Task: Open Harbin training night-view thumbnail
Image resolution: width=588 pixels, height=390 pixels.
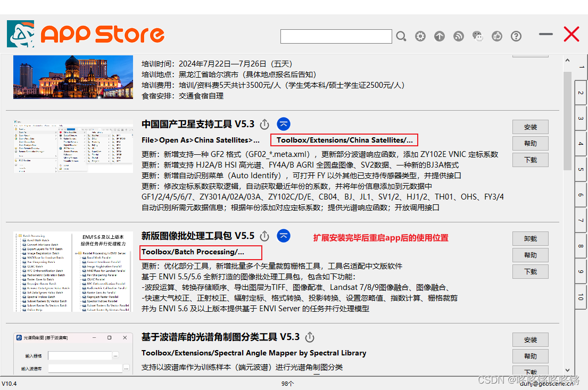Action: pos(73,77)
